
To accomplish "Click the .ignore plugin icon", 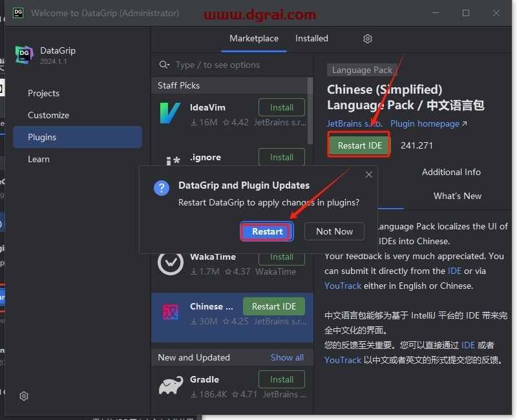I will tap(173, 160).
